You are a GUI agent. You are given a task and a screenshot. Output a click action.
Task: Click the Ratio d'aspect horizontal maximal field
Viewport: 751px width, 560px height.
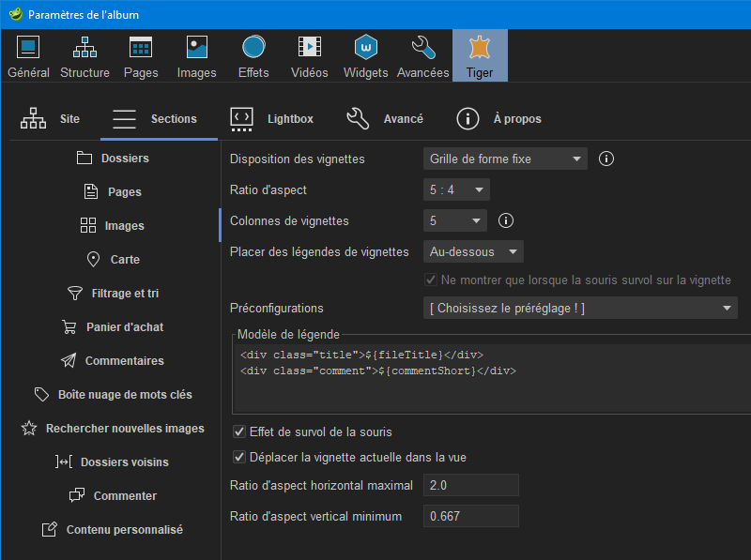point(470,486)
